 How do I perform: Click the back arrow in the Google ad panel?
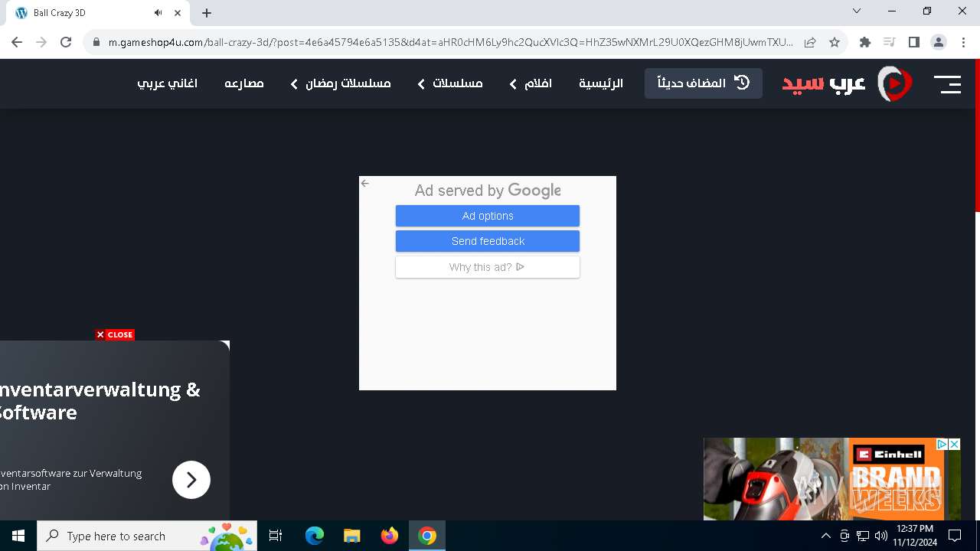(365, 184)
